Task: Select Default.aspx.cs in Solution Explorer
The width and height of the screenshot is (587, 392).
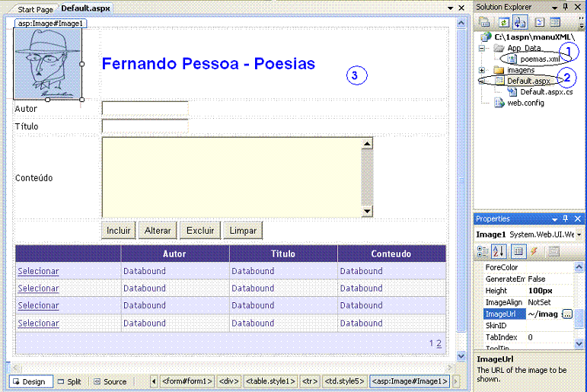Action: (547, 92)
